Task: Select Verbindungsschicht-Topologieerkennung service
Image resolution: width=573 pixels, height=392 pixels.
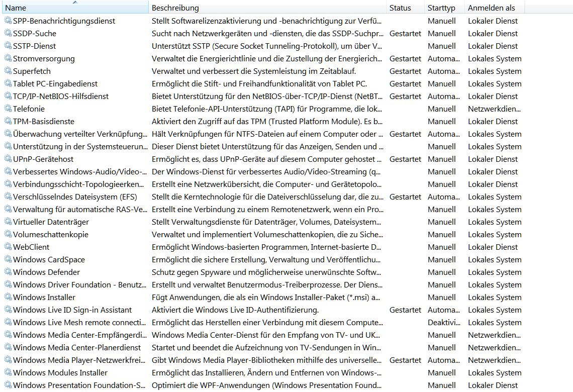Action: pos(78,184)
